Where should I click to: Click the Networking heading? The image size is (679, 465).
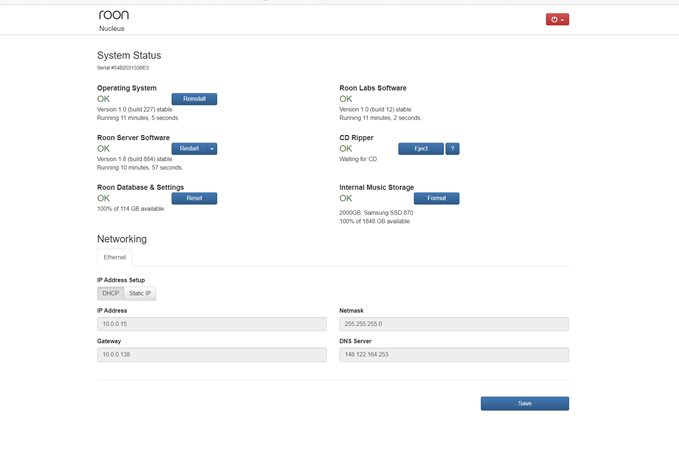click(x=122, y=239)
